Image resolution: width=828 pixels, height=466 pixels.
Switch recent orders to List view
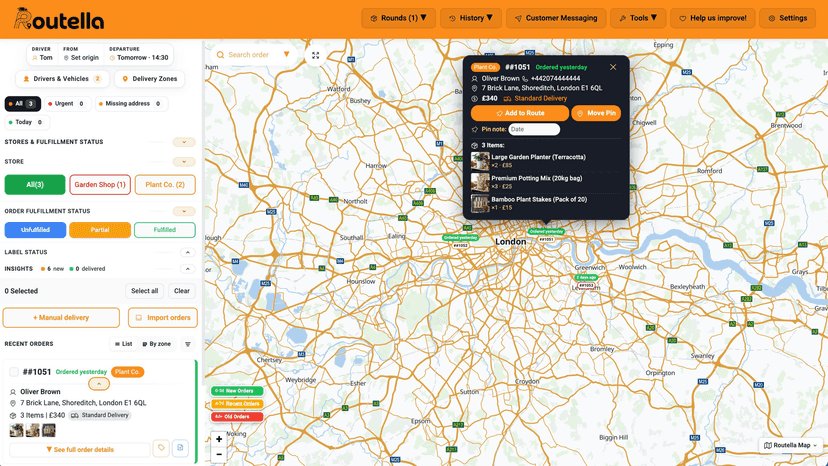coord(124,344)
